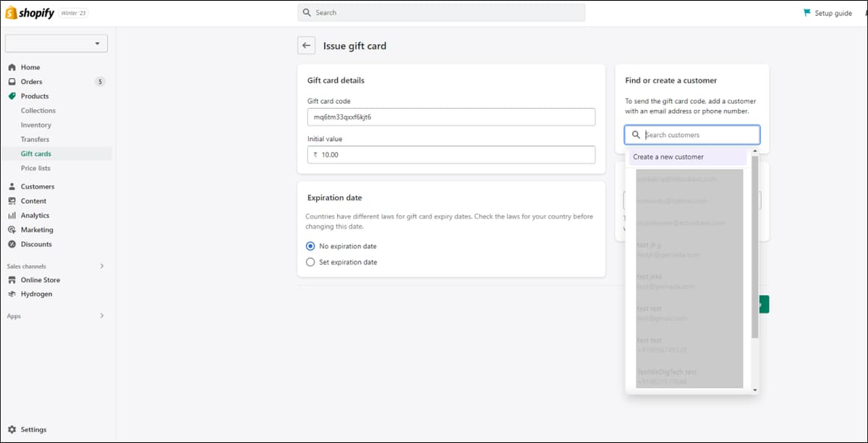The width and height of the screenshot is (868, 443).
Task: Click the Winter '23 edition badge
Action: coord(75,13)
